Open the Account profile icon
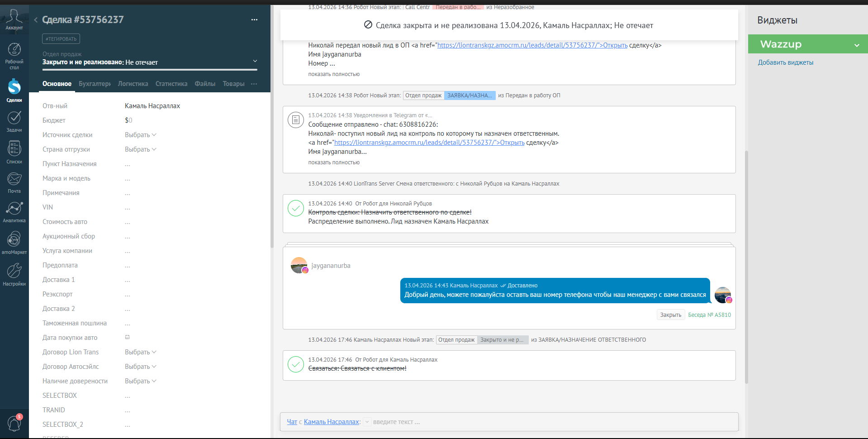The width and height of the screenshot is (868, 439). click(14, 19)
